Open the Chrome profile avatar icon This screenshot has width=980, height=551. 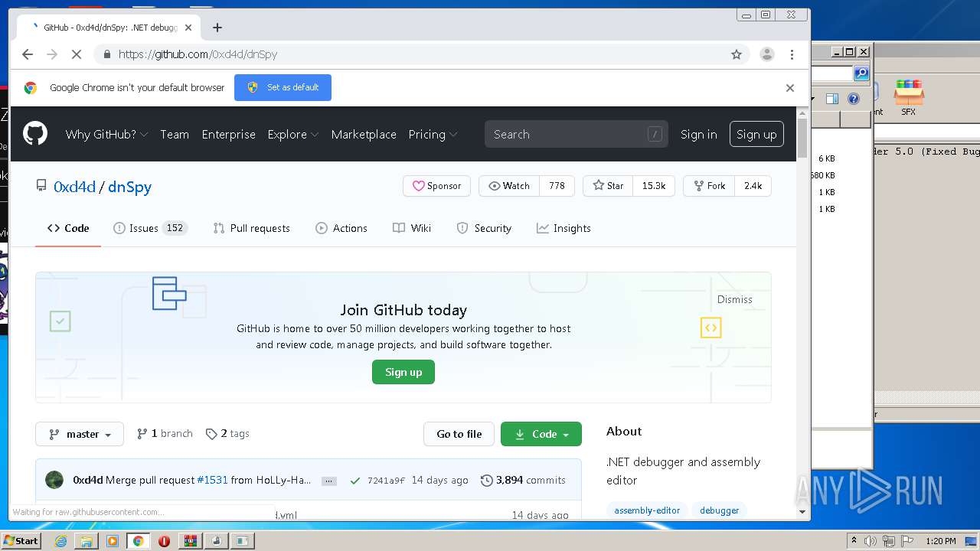(766, 54)
